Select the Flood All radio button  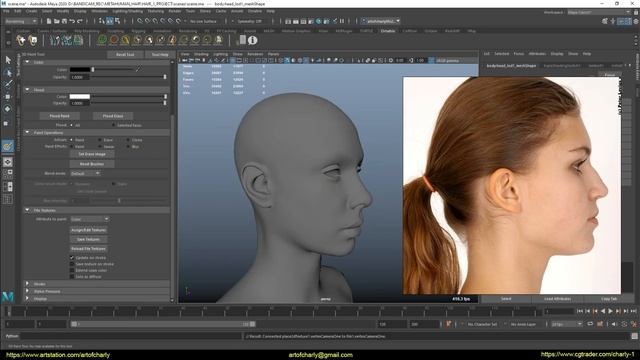71,125
